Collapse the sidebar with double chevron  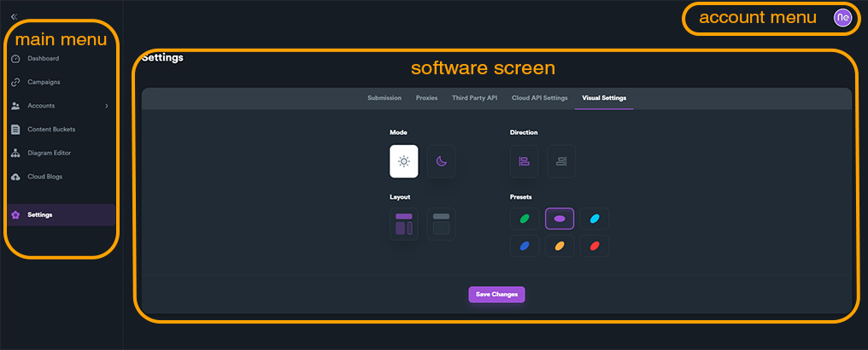point(14,16)
